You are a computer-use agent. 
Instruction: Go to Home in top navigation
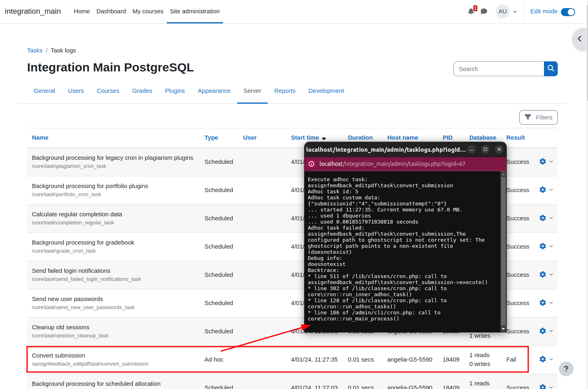[82, 11]
